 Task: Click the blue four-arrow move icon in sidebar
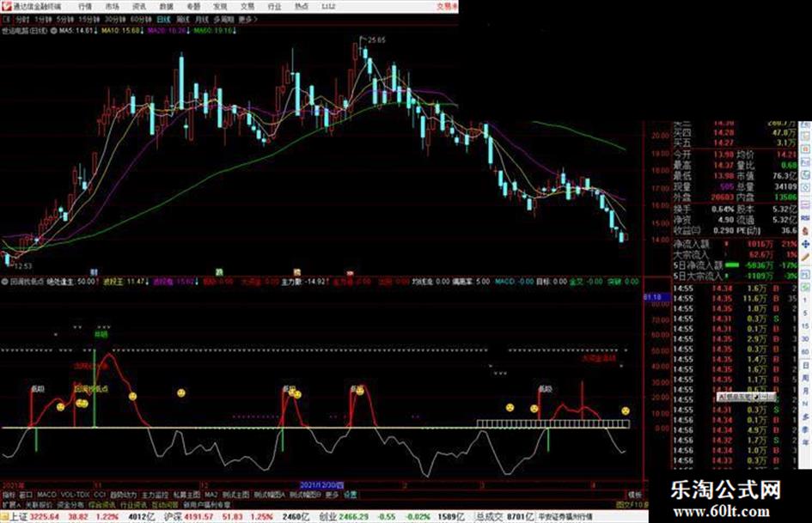coord(805,243)
